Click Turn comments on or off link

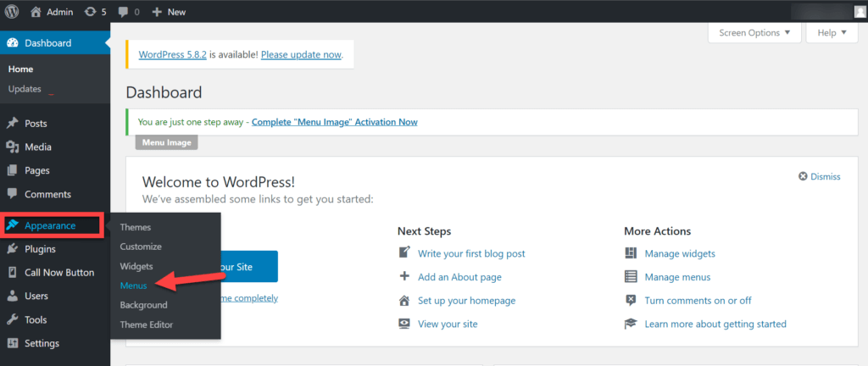point(698,301)
